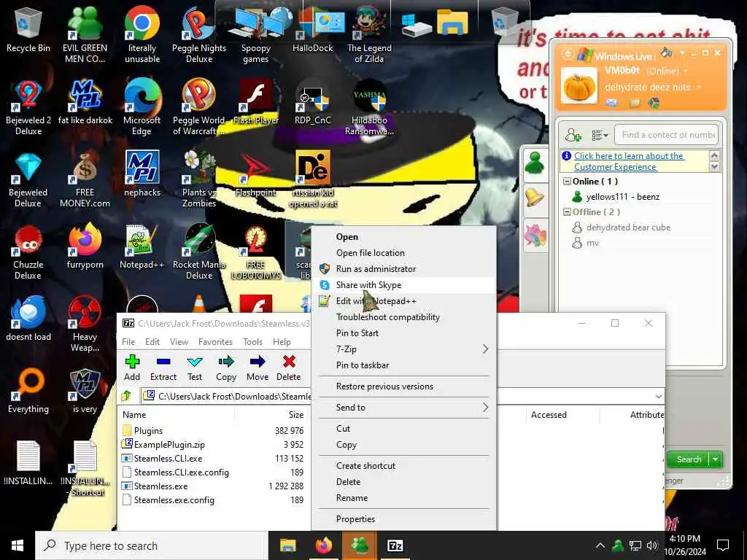Go up one folder level in 7-Zip
747x560 pixels.
coord(127,396)
